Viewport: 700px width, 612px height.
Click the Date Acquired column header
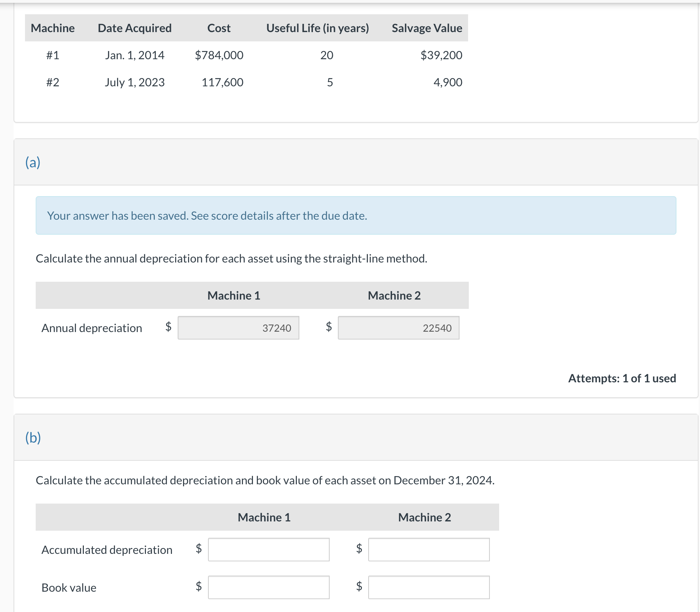click(x=135, y=28)
